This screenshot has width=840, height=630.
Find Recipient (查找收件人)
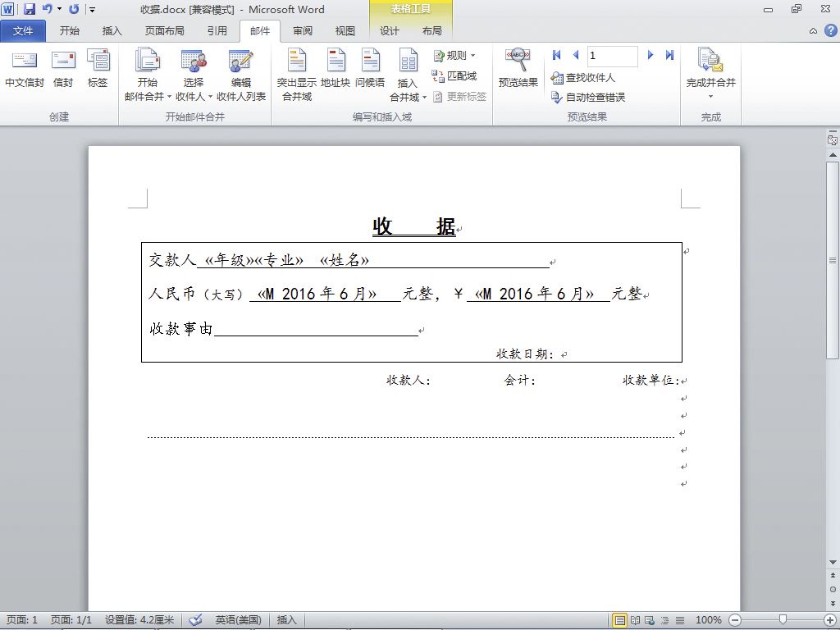pos(583,78)
